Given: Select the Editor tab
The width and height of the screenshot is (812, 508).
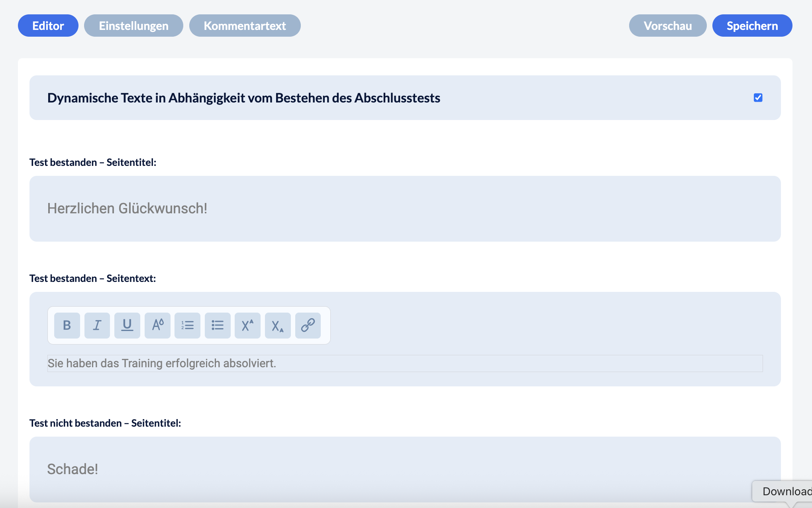Looking at the screenshot, I should pos(48,26).
